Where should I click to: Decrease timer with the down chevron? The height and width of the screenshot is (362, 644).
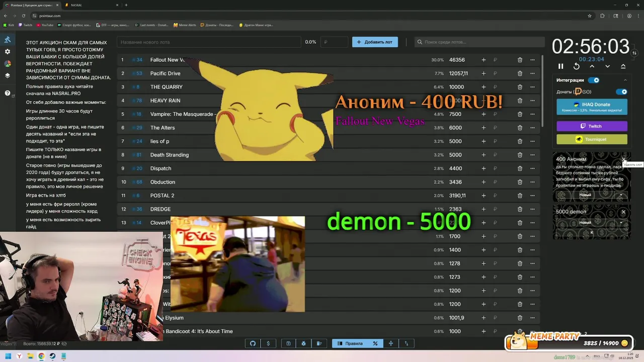[607, 66]
